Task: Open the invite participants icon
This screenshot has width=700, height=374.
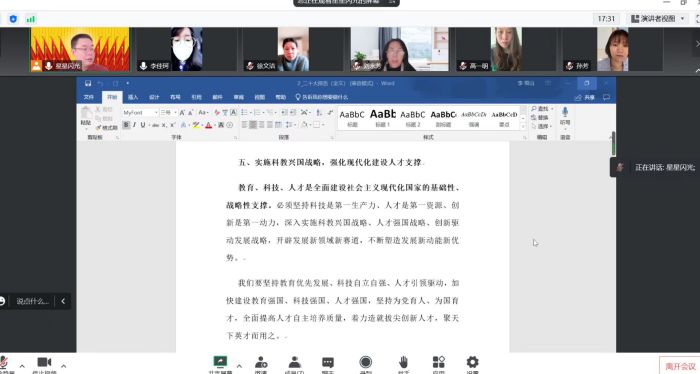Action: [261, 362]
